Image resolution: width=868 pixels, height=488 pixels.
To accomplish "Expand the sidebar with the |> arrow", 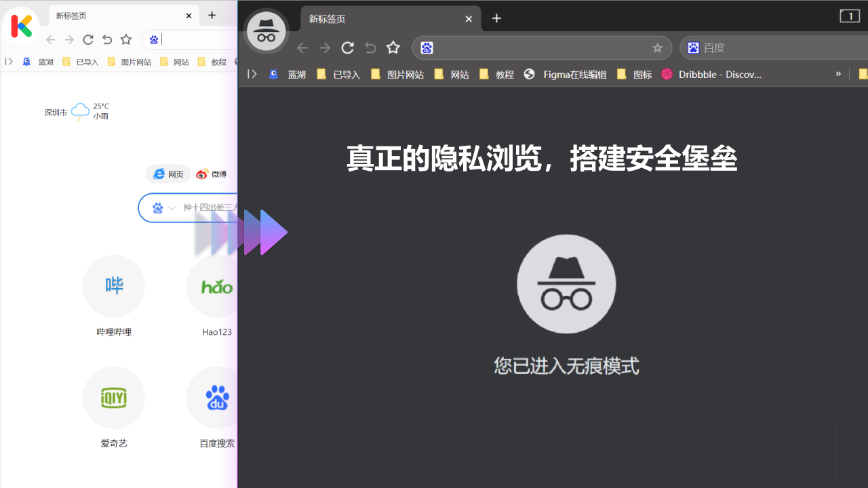I will [252, 74].
